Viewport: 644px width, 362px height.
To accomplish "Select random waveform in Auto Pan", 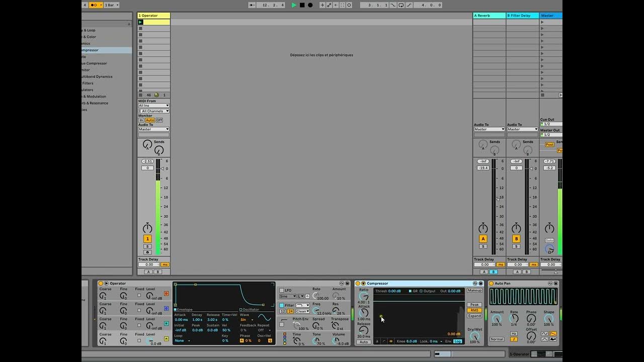I will pyautogui.click(x=553, y=339).
